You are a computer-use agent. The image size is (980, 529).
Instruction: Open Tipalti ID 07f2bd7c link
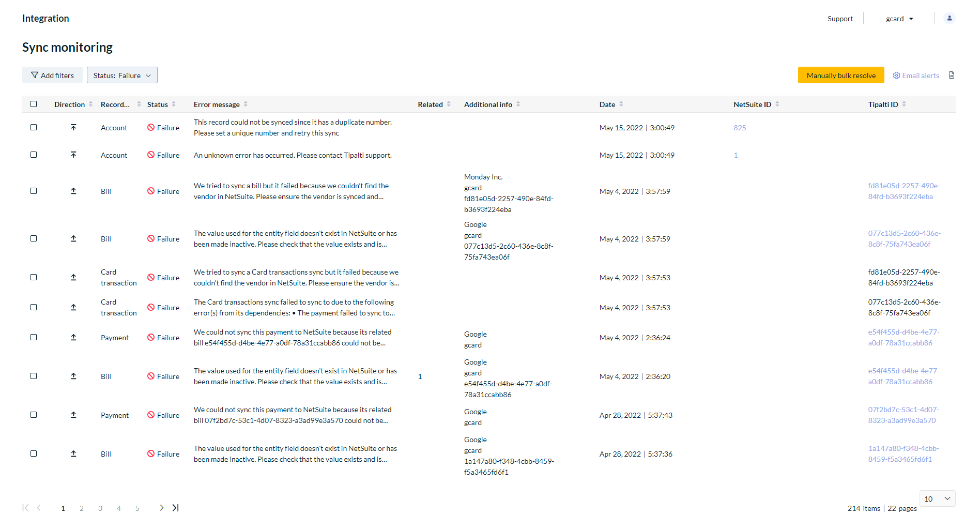[904, 415]
